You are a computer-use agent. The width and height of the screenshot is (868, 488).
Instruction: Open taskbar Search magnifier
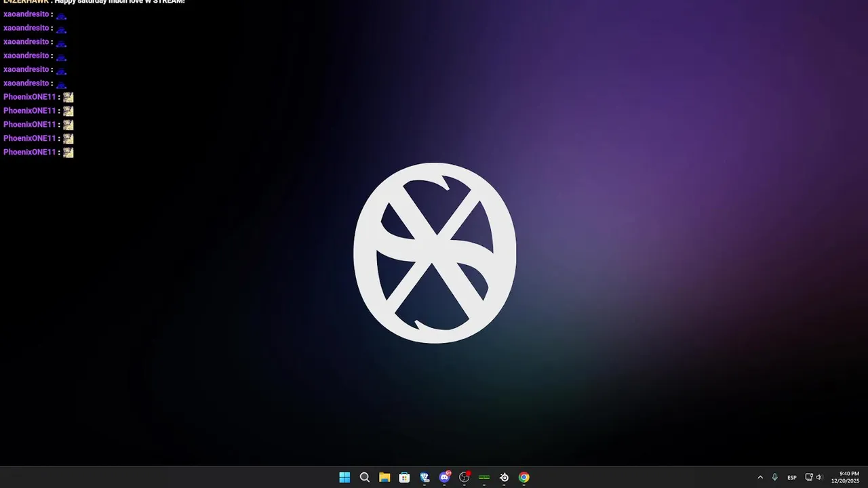point(364,477)
